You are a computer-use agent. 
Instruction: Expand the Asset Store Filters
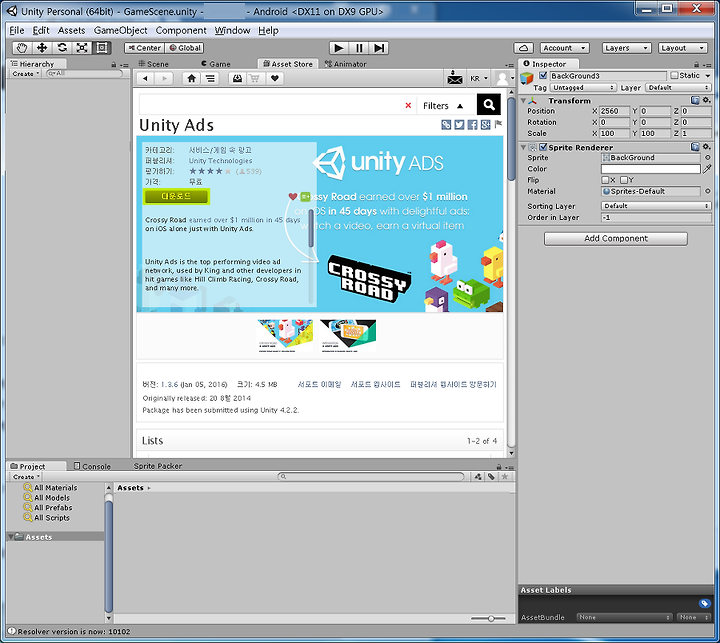pyautogui.click(x=443, y=106)
